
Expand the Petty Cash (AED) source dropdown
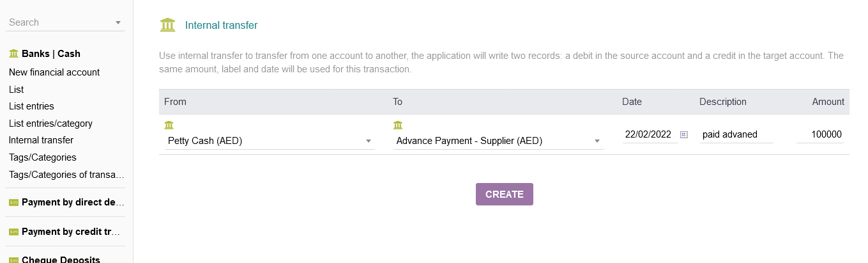coord(369,141)
